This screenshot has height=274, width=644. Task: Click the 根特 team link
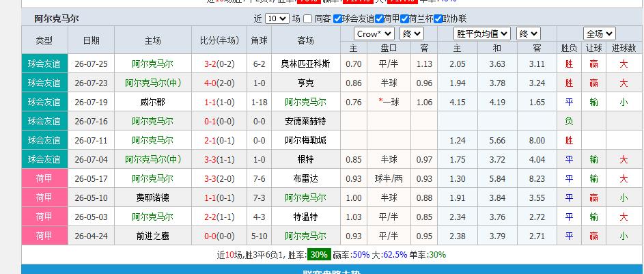305,159
